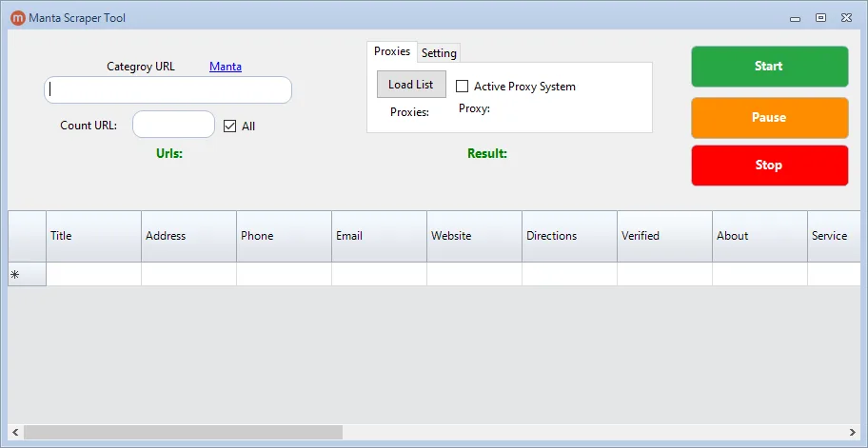Click the orange Pause button

pos(769,118)
